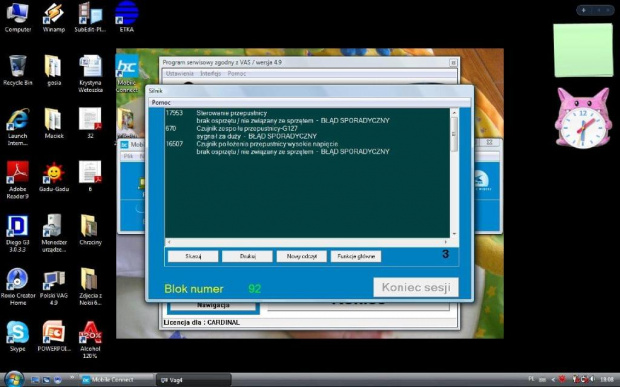This screenshot has width=620, height=387.
Task: Switch to Mobile Connect taskbar button
Action: 115,379
